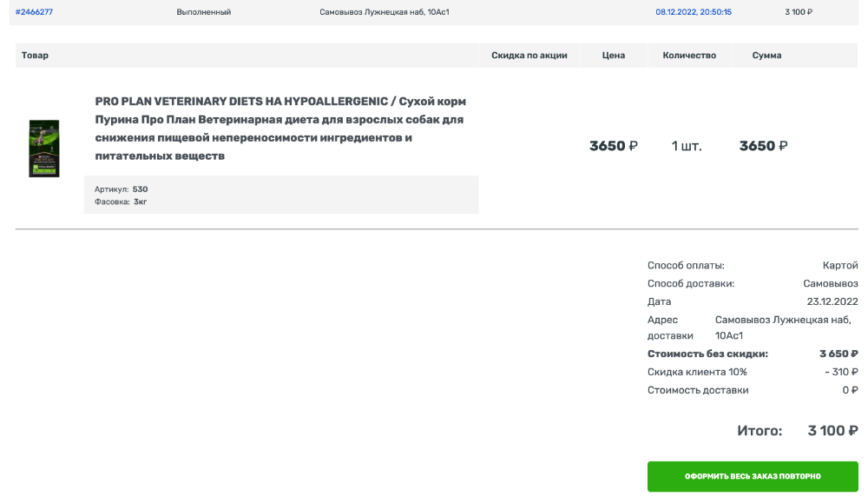The height and width of the screenshot is (503, 868).
Task: Click the Итого 3 100 ₽ total amount
Action: coord(832,431)
